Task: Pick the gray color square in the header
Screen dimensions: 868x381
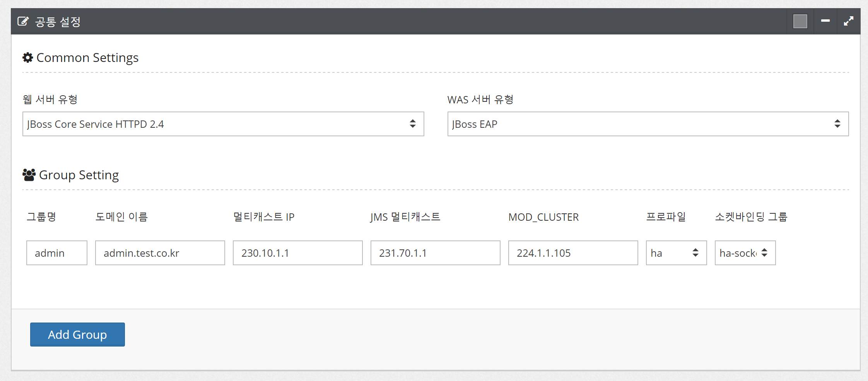Action: tap(800, 21)
